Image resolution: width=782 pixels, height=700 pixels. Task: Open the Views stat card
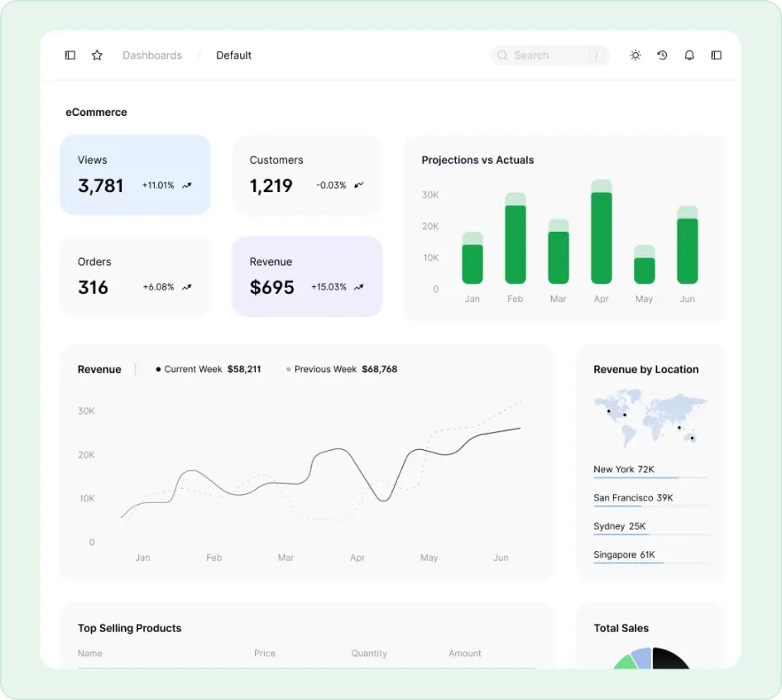[x=135, y=175]
